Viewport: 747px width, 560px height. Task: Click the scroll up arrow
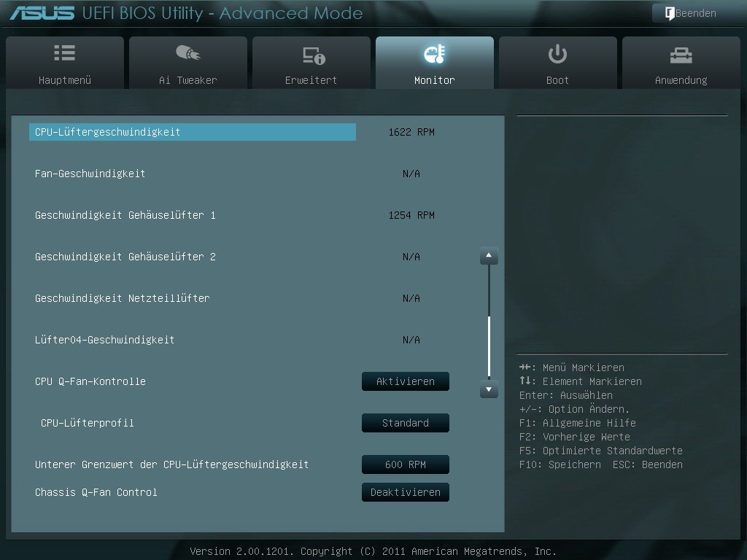pos(489,256)
